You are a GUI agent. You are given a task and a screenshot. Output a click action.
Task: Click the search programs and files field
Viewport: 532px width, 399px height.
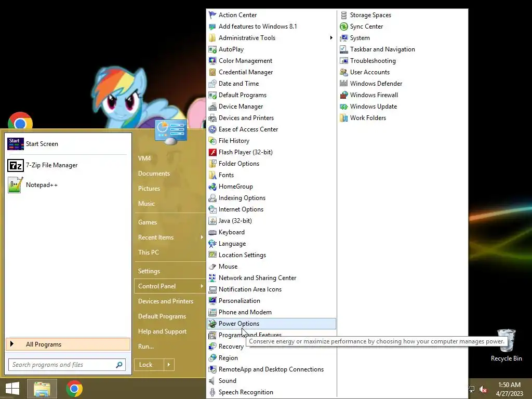67,365
